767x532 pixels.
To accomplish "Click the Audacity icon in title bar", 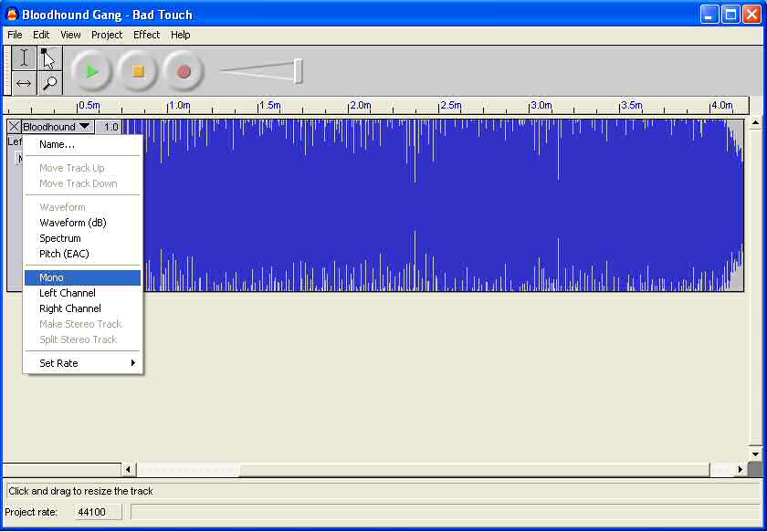I will pyautogui.click(x=12, y=15).
